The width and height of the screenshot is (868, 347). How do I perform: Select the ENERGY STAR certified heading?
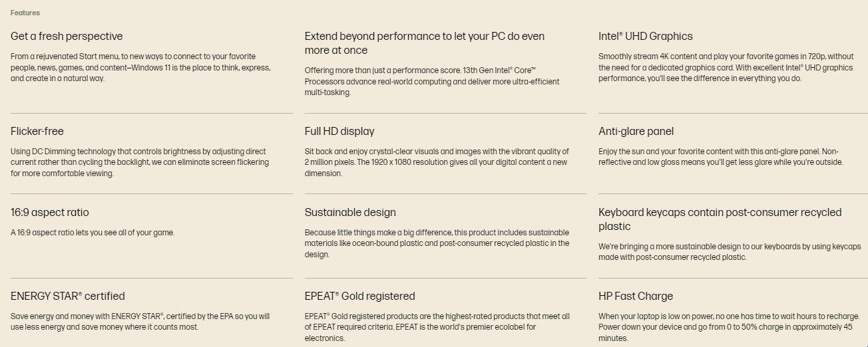click(x=68, y=296)
